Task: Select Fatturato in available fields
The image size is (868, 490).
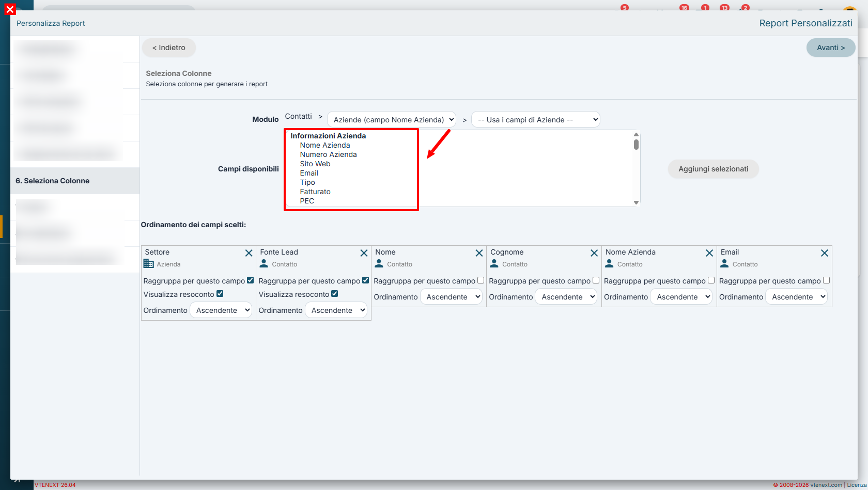Action: [x=315, y=192]
